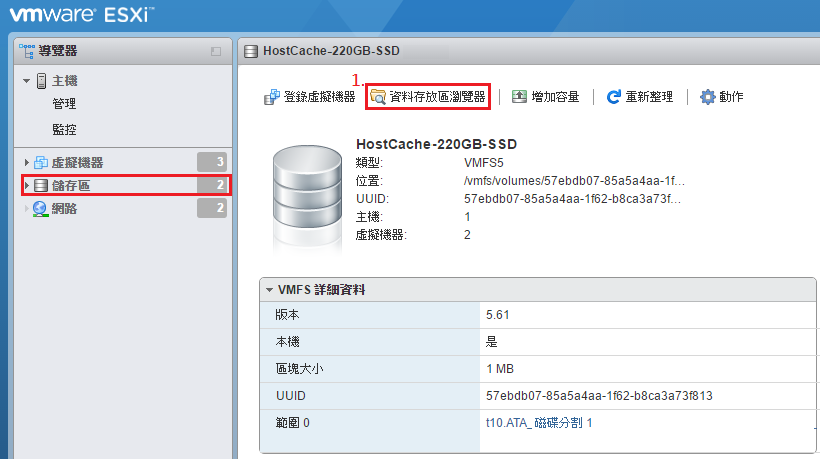This screenshot has width=820, height=459.
Task: Click the VMFS5 type value
Action: [x=484, y=163]
